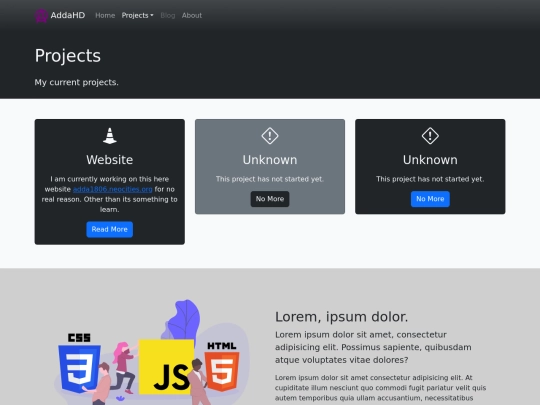Screen dimensions: 540x405
Task: Click the 'Lorem, ipsum dolor.' heading
Action: click(342, 317)
